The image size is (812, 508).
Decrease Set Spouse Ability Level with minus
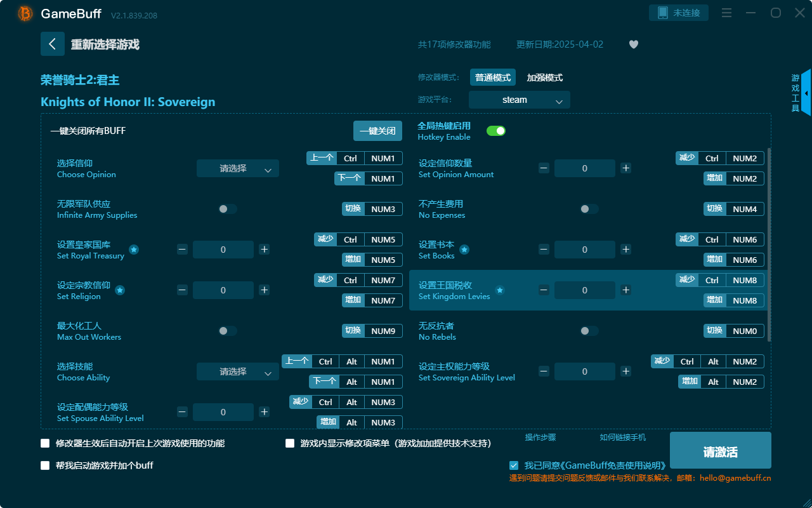[182, 412]
